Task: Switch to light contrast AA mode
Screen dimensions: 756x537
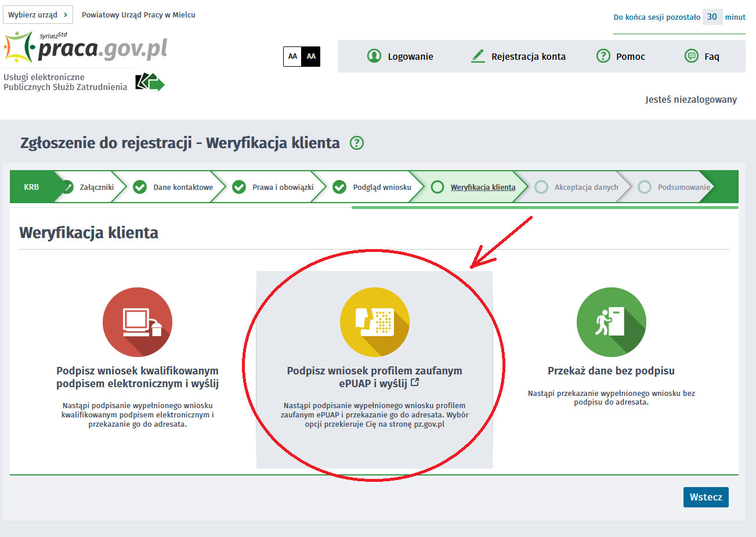Action: click(292, 56)
